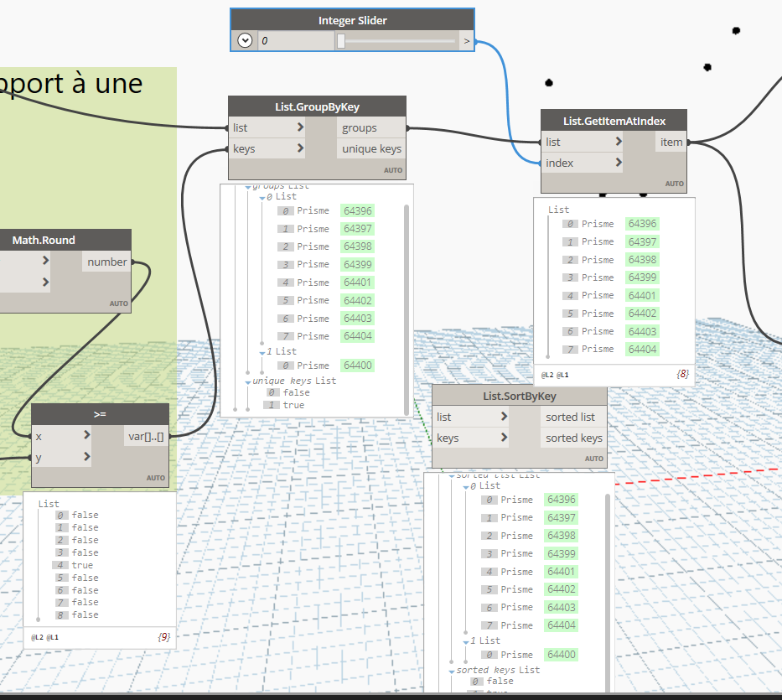Click the x input chevron on >= node
This screenshot has height=700, width=782.
tap(86, 436)
